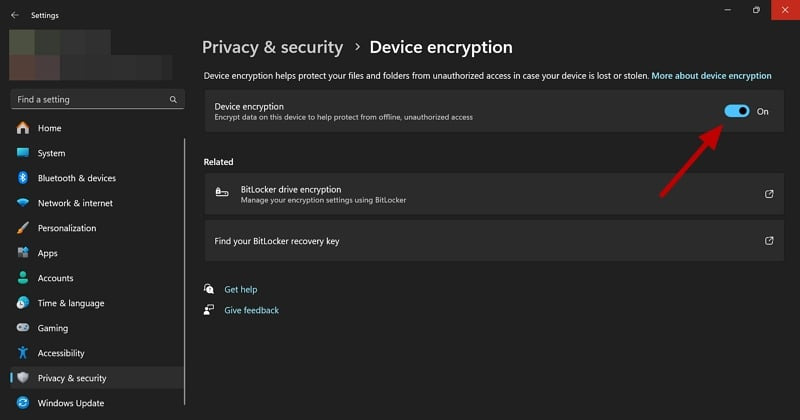Return to the Privacy & security breadcrumb
The height and width of the screenshot is (420, 800).
(272, 47)
